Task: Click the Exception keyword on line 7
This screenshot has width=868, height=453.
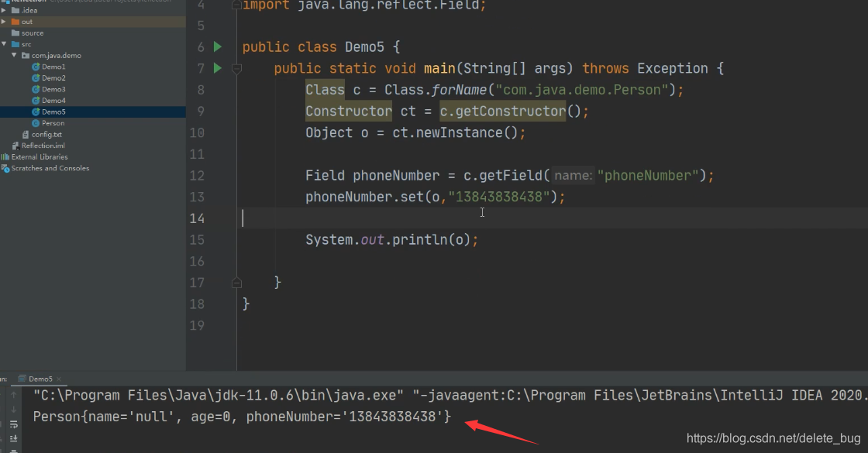Action: [x=673, y=69]
